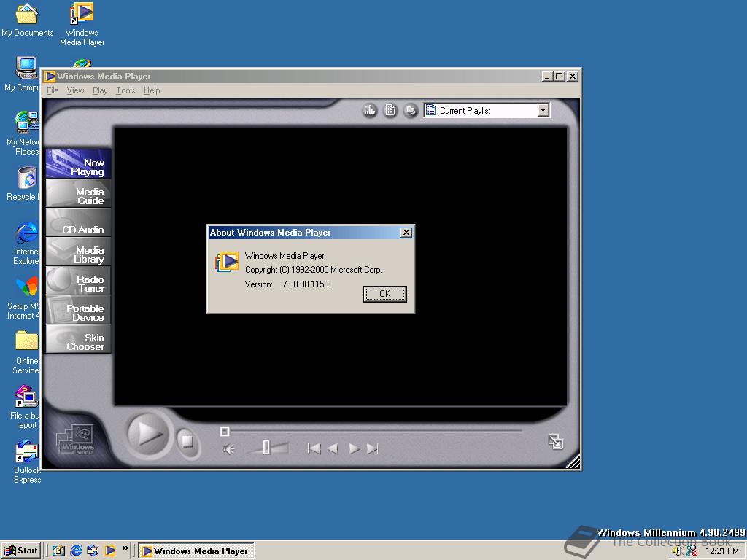Click Windows Media Player taskbar button
Screen dimensions: 747x560
[x=196, y=551]
